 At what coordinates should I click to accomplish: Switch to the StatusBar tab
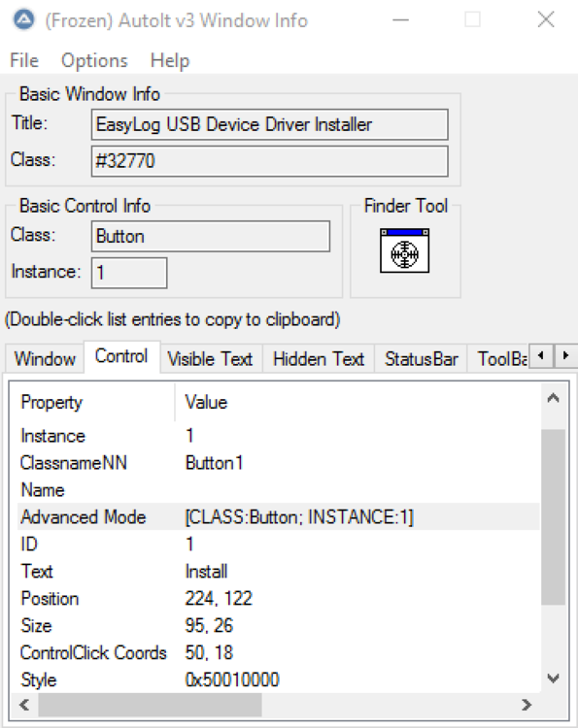421,359
